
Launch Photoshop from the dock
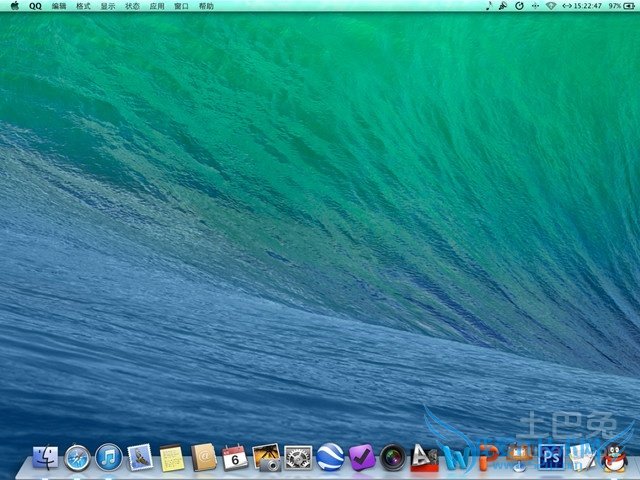[551, 458]
